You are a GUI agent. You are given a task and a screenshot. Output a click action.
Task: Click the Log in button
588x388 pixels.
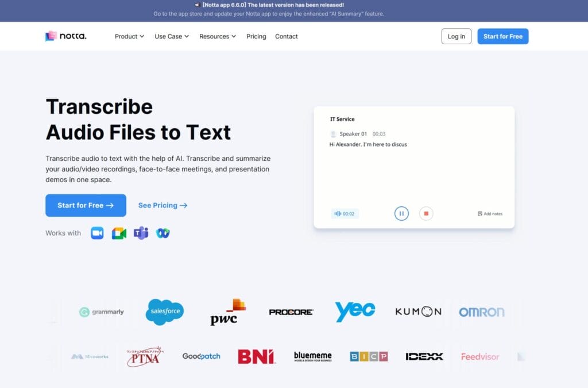coord(456,36)
